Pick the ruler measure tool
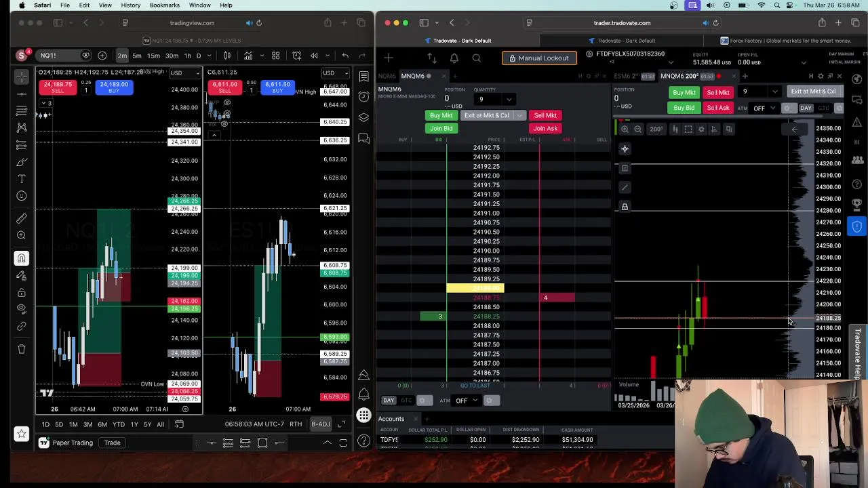This screenshot has width=868, height=488. click(22, 218)
